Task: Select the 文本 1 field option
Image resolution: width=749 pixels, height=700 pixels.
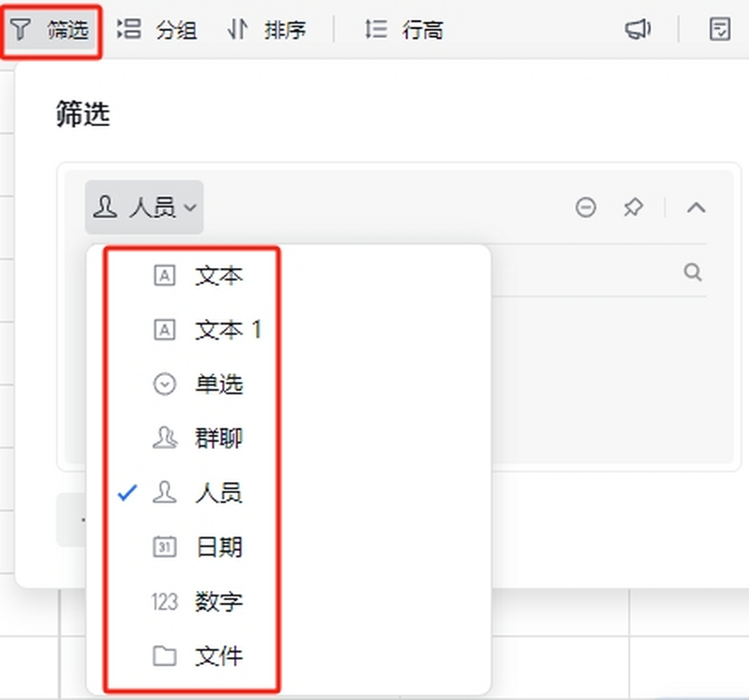Action: tap(288, 330)
